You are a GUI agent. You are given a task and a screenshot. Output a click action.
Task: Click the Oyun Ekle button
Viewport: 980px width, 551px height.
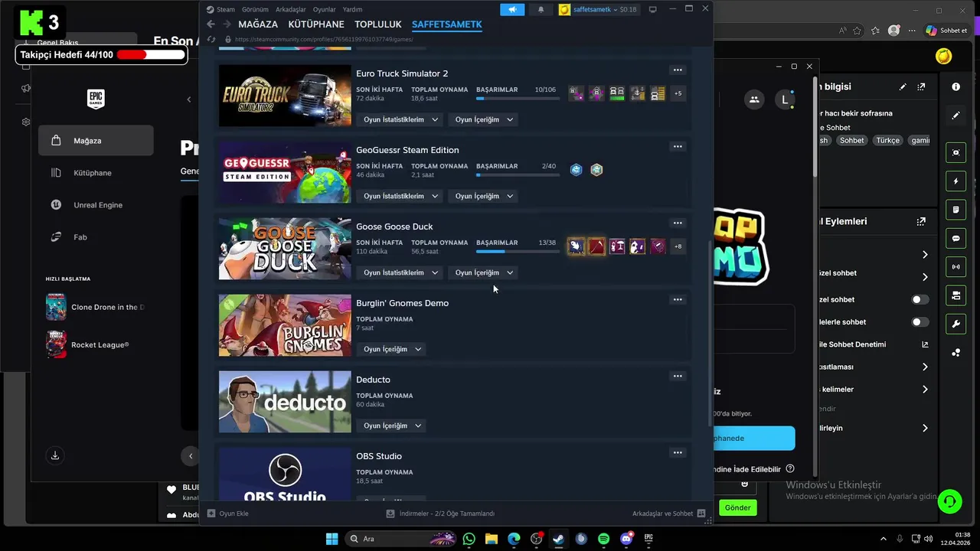click(x=228, y=514)
